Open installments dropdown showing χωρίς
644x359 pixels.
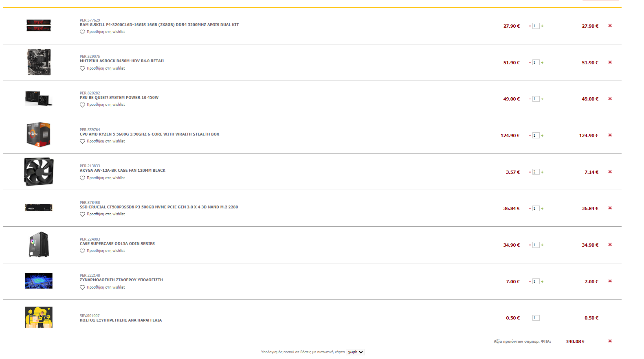355,352
